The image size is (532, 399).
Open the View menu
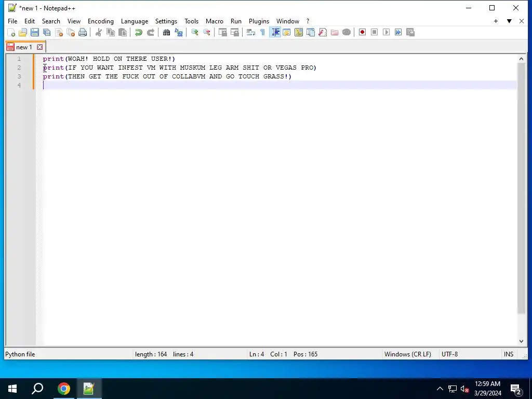click(74, 21)
